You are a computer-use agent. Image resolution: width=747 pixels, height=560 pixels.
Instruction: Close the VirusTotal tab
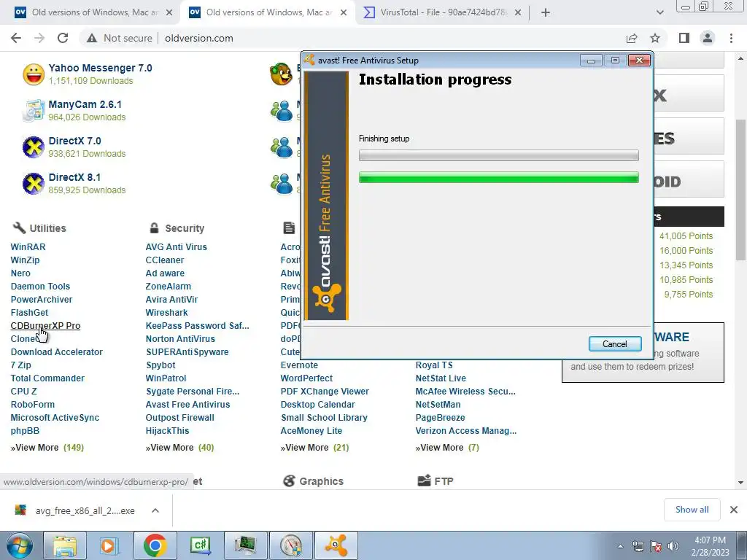[x=518, y=12]
